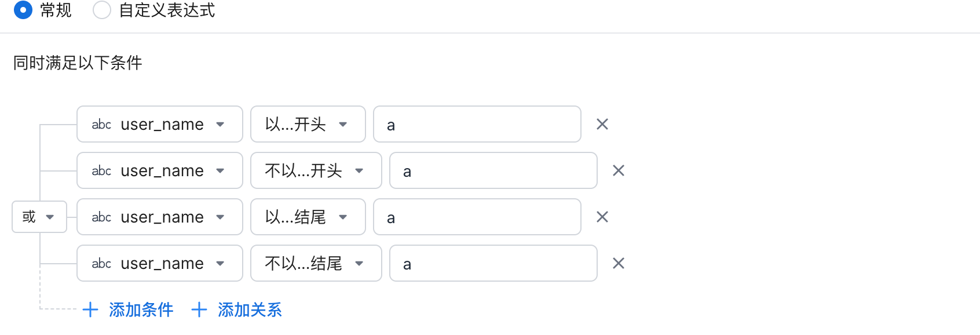Open the 不以...开头 operator dropdown
This screenshot has width=980, height=335.
coord(316,170)
